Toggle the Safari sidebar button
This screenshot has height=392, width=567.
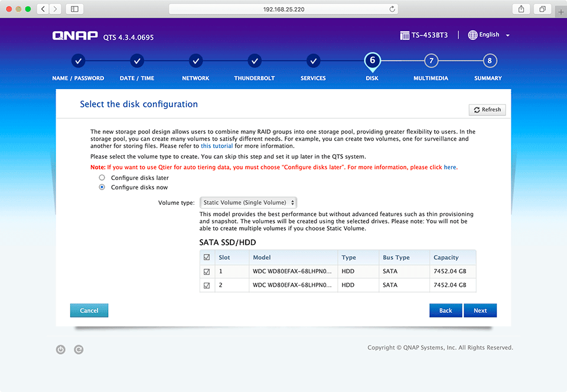tap(74, 9)
